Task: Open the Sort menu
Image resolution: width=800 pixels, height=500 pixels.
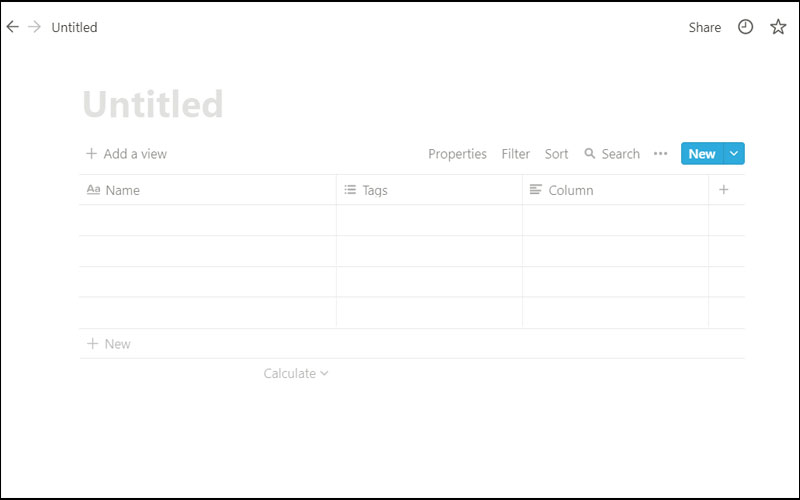Action: 556,154
